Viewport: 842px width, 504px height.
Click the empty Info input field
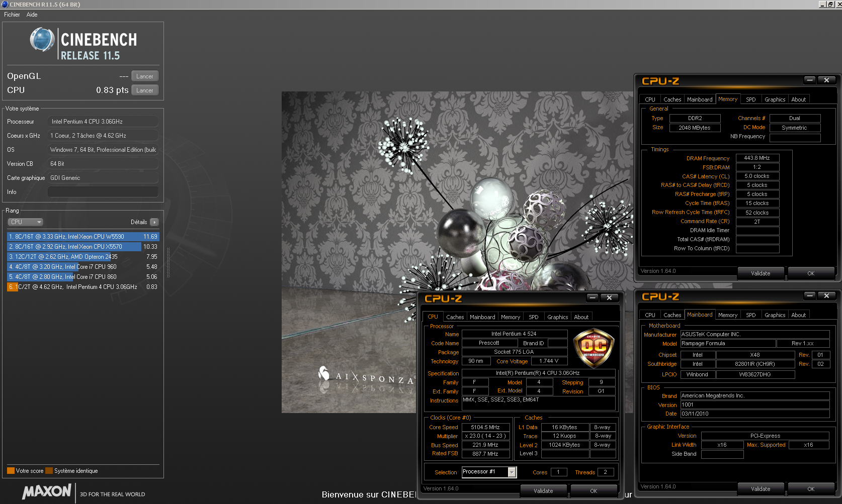pos(103,192)
